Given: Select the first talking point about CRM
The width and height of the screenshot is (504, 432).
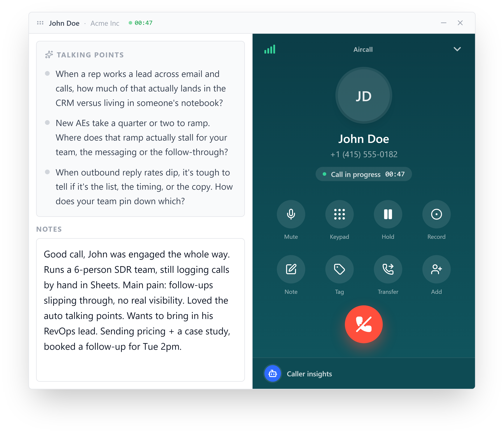Looking at the screenshot, I should point(141,88).
